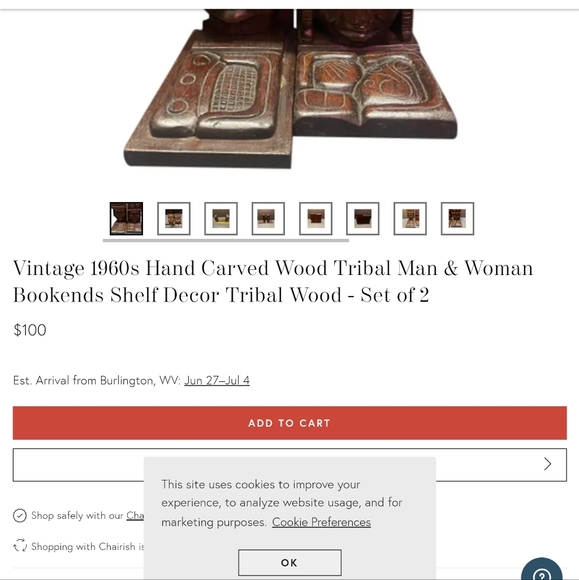Viewport: 579px width, 580px height.
Task: Open the sixth product thumbnail
Action: pos(363,219)
